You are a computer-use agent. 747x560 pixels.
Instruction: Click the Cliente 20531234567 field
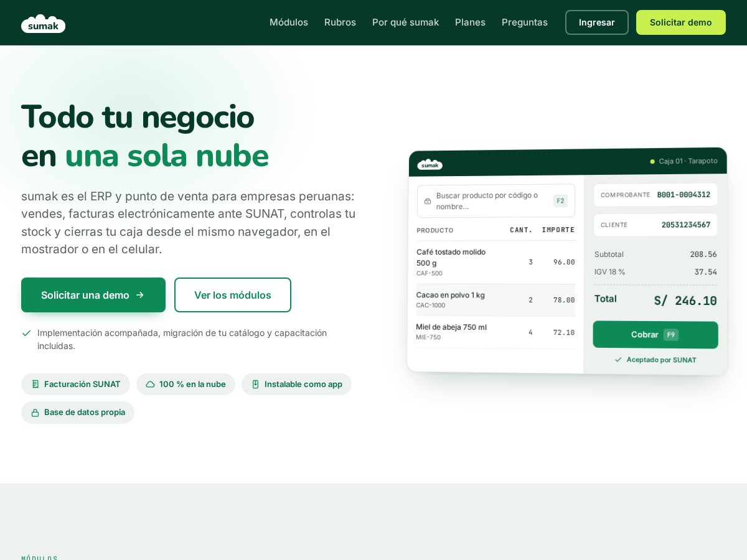coord(655,225)
